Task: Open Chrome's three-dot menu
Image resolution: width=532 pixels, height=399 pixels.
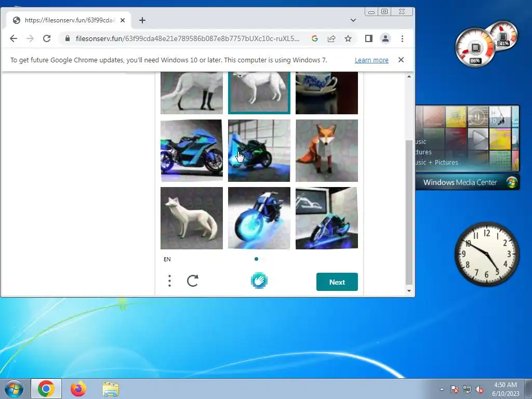Action: click(403, 38)
